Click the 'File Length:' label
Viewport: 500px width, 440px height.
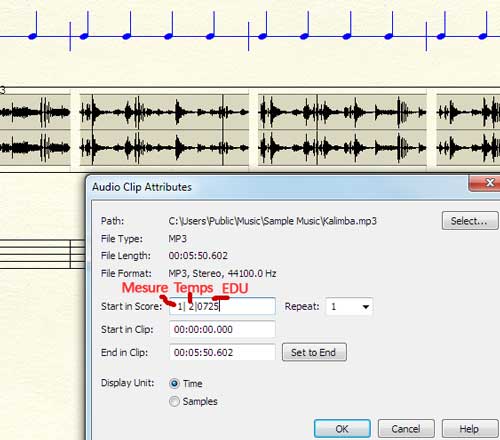[x=126, y=256]
